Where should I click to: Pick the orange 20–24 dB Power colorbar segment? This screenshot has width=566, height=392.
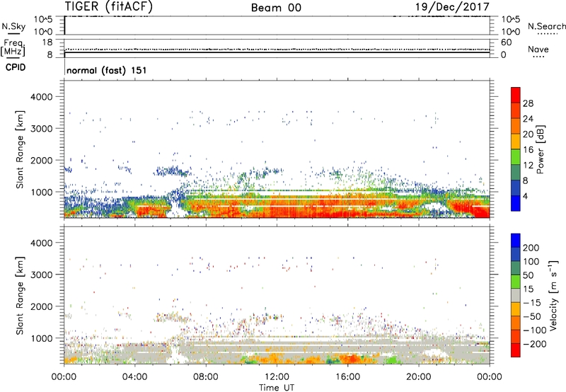coord(516,126)
